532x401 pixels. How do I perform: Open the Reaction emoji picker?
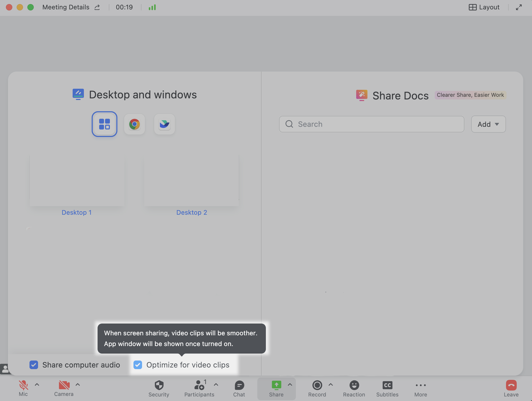point(354,388)
